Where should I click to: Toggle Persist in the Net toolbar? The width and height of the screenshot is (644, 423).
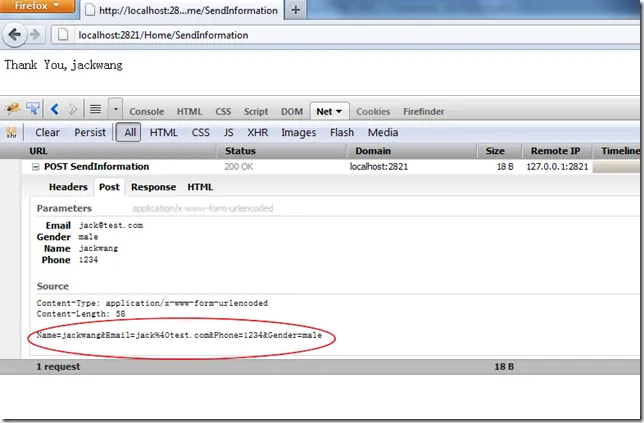[x=90, y=133]
